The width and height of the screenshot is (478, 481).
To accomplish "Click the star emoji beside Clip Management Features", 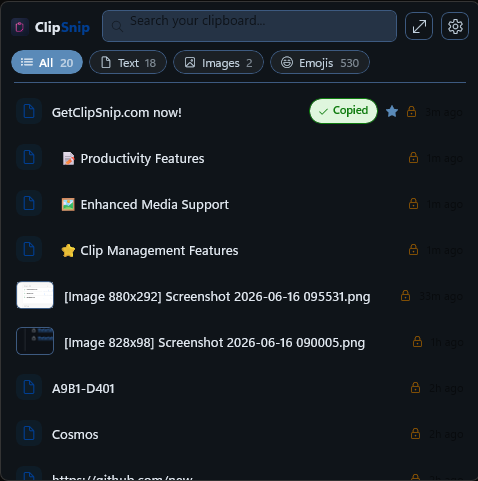I will pyautogui.click(x=68, y=250).
